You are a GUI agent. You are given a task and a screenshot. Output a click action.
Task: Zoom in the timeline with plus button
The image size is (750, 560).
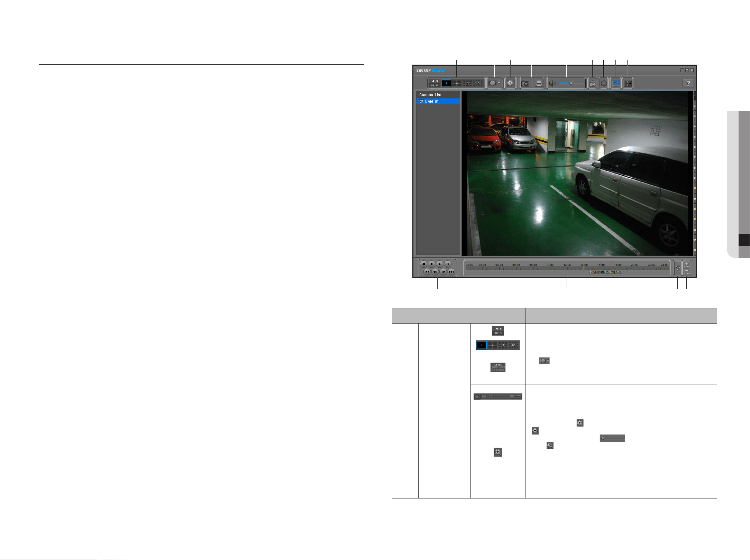tap(687, 264)
